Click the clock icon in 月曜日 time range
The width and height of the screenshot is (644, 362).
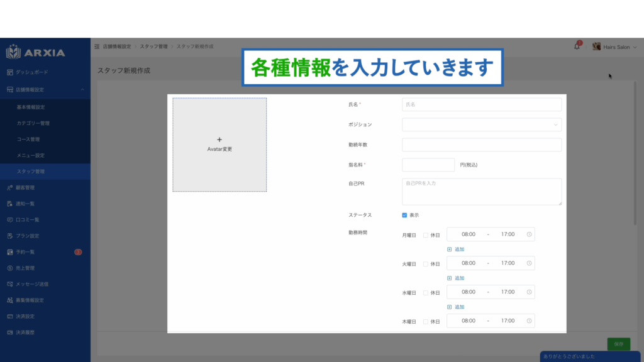pos(529,234)
